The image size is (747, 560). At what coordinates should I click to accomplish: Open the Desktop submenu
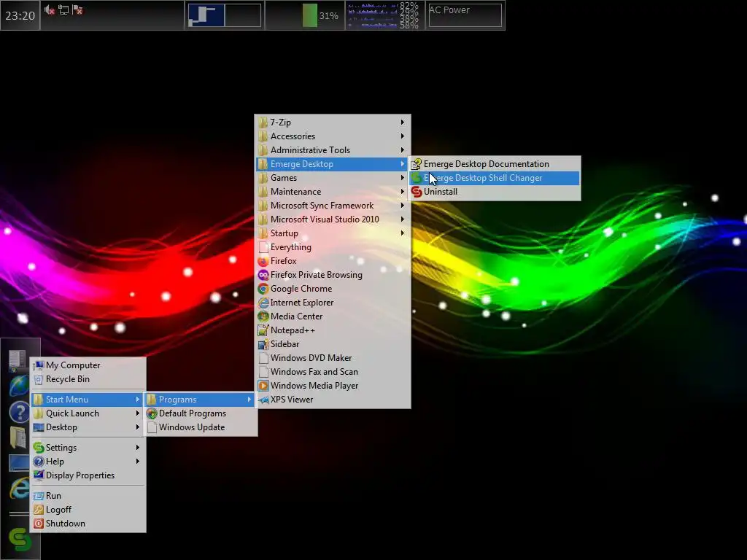click(x=88, y=427)
